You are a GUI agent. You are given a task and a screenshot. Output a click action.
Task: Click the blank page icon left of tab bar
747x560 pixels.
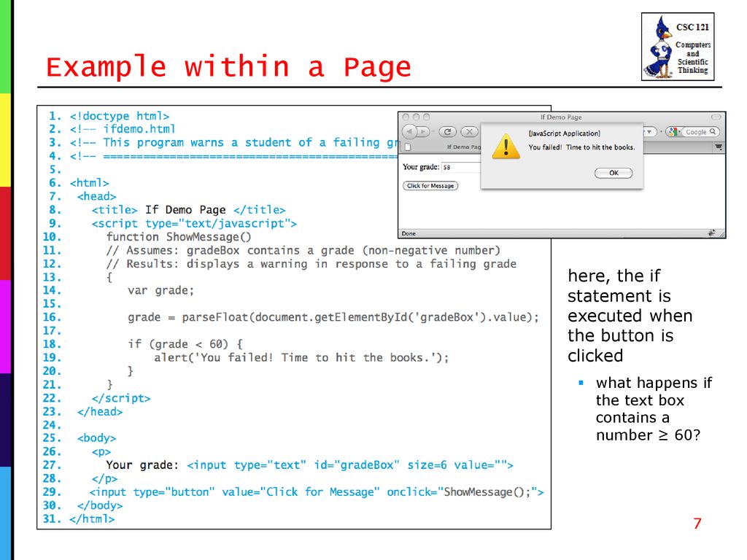[408, 147]
